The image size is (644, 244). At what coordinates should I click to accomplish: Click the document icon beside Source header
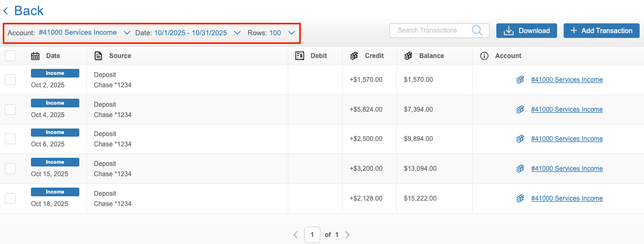pyautogui.click(x=98, y=56)
